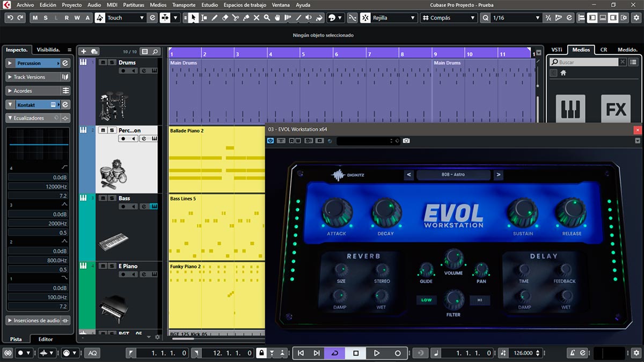Click the Drums track drum kit picture
Screen dimensions: 644x362
click(114, 107)
